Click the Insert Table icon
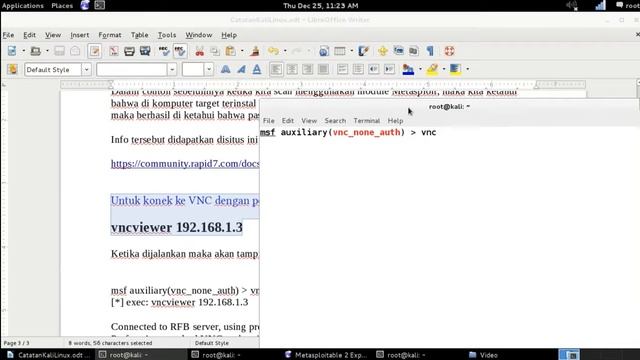 click(x=340, y=51)
